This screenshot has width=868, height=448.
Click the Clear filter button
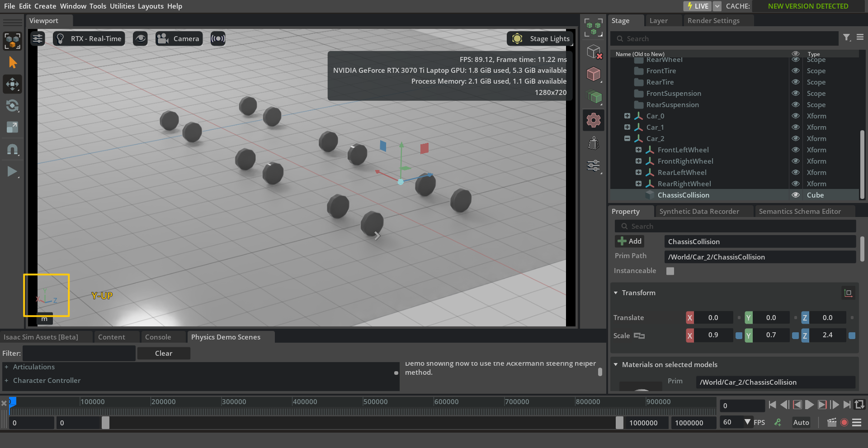coord(163,353)
